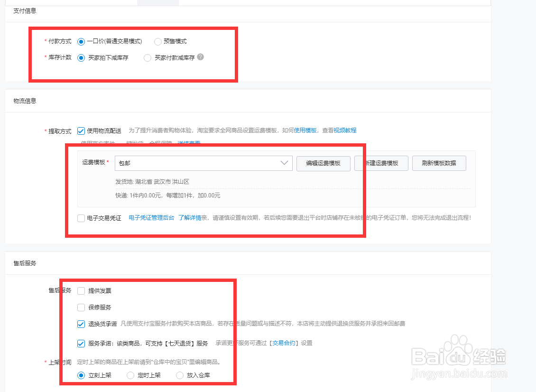Select 放入仓库 listing option

[x=179, y=375]
